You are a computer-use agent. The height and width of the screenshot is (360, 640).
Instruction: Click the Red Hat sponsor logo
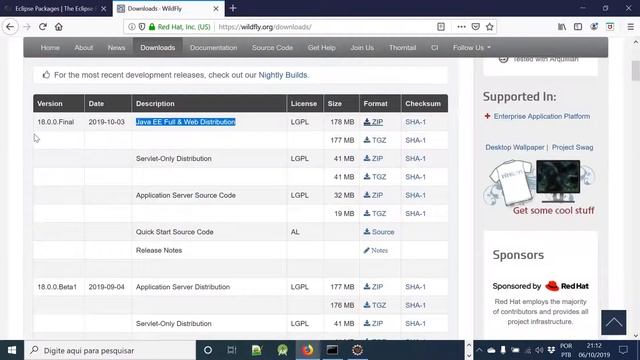[567, 286]
